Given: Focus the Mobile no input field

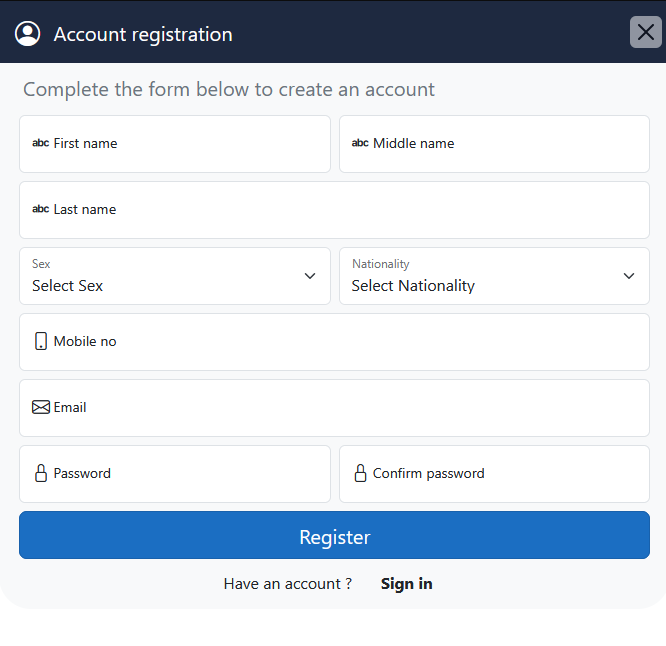Looking at the screenshot, I should (x=350, y=342).
